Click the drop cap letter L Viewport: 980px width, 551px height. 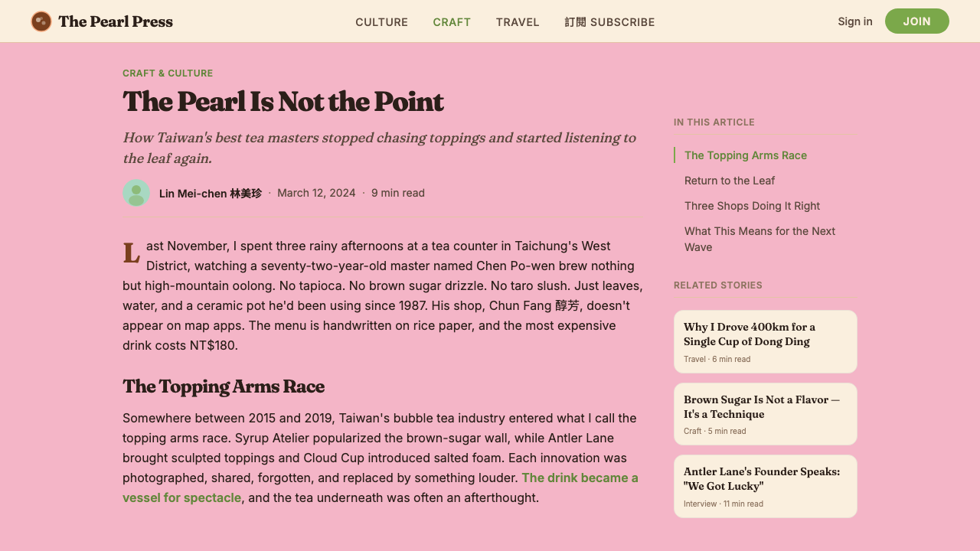tap(132, 253)
